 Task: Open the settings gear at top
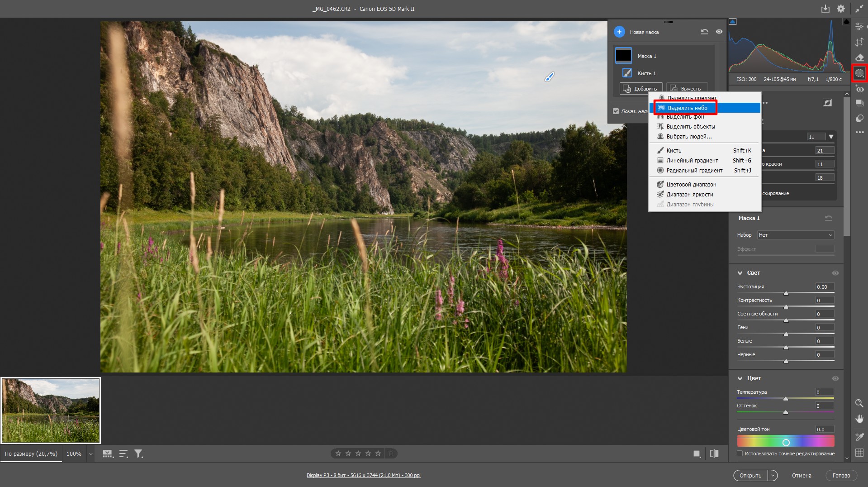(840, 9)
